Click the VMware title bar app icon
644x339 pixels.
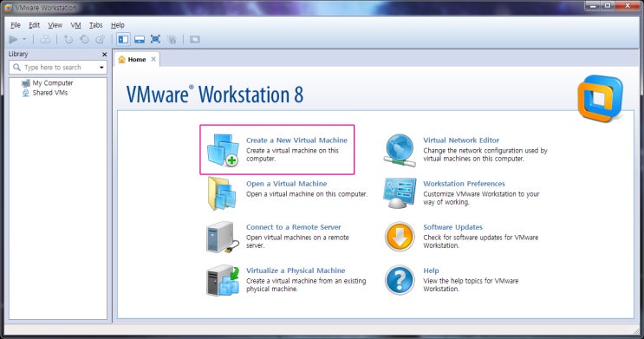[x=8, y=8]
